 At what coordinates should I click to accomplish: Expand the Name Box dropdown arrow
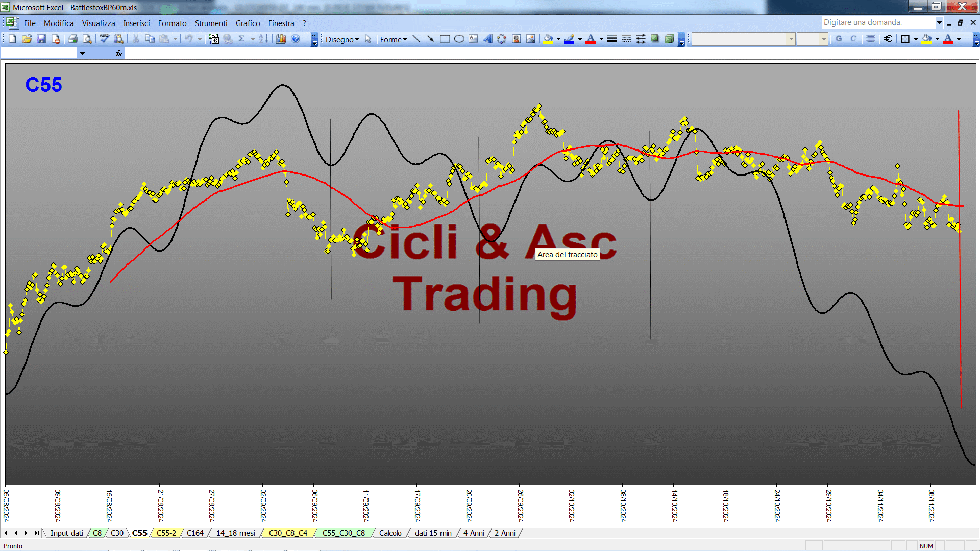coord(82,53)
